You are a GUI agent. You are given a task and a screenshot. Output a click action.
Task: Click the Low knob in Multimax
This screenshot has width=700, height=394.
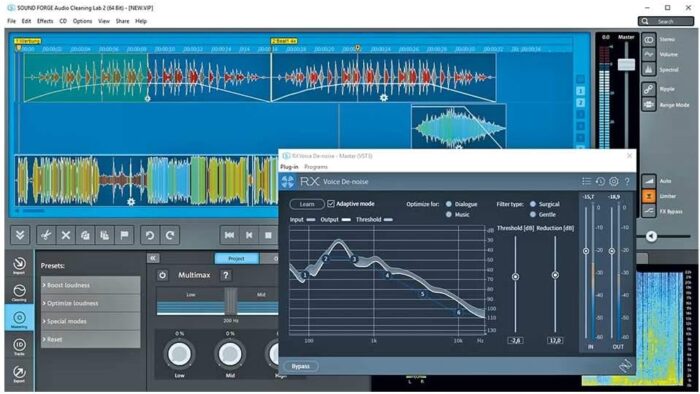(179, 354)
